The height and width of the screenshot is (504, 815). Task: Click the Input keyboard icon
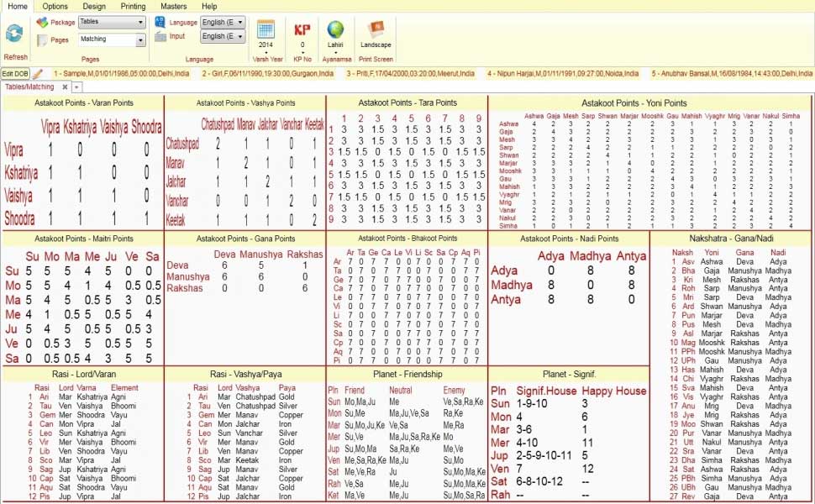pyautogui.click(x=160, y=36)
